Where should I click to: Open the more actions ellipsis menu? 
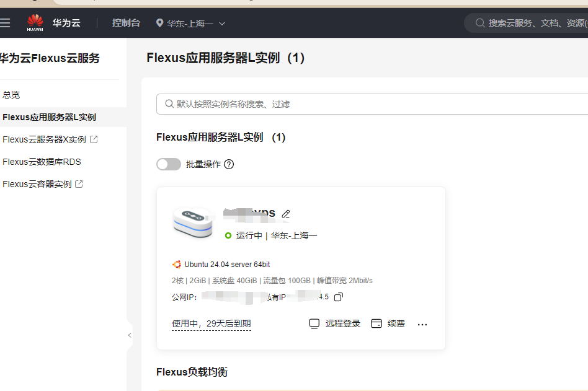[x=422, y=324]
